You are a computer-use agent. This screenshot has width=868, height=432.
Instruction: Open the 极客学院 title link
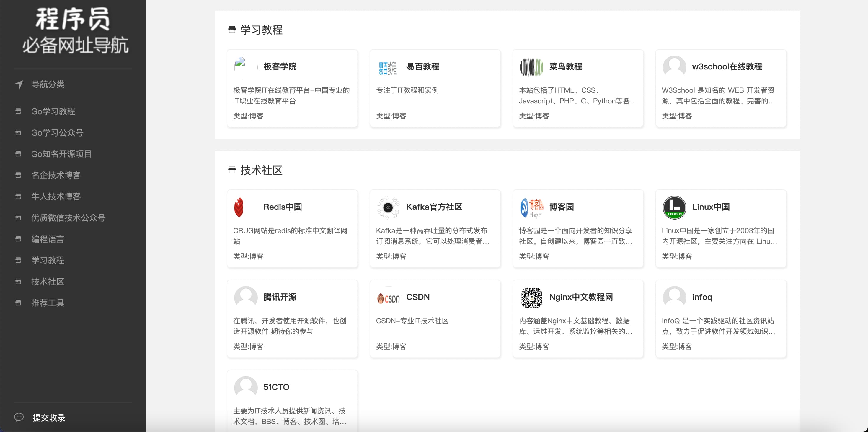(x=280, y=66)
